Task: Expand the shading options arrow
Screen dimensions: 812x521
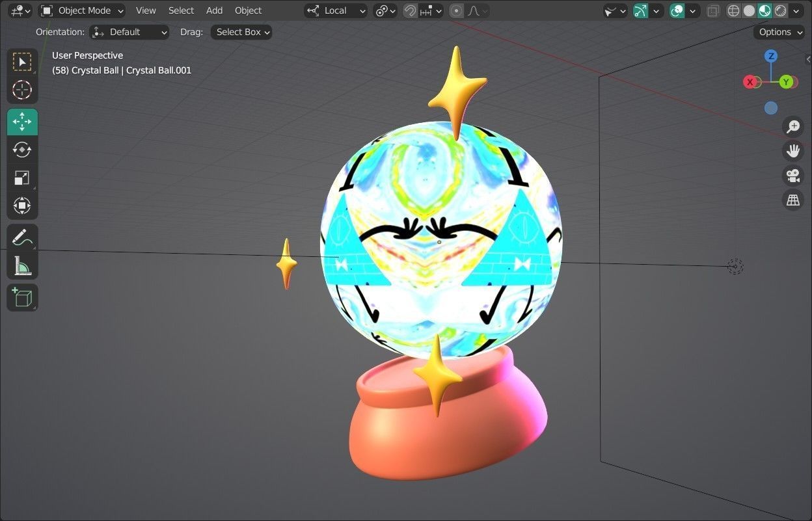Action: 796,10
